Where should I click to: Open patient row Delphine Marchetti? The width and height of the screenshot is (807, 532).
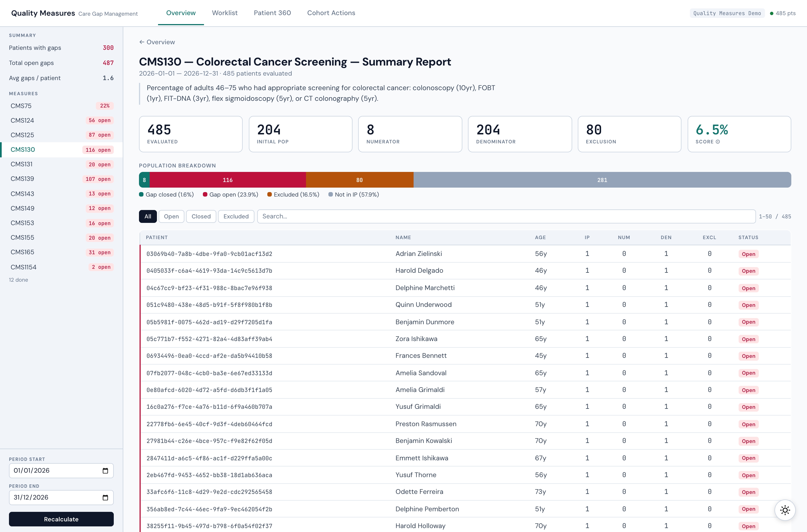[465, 288]
